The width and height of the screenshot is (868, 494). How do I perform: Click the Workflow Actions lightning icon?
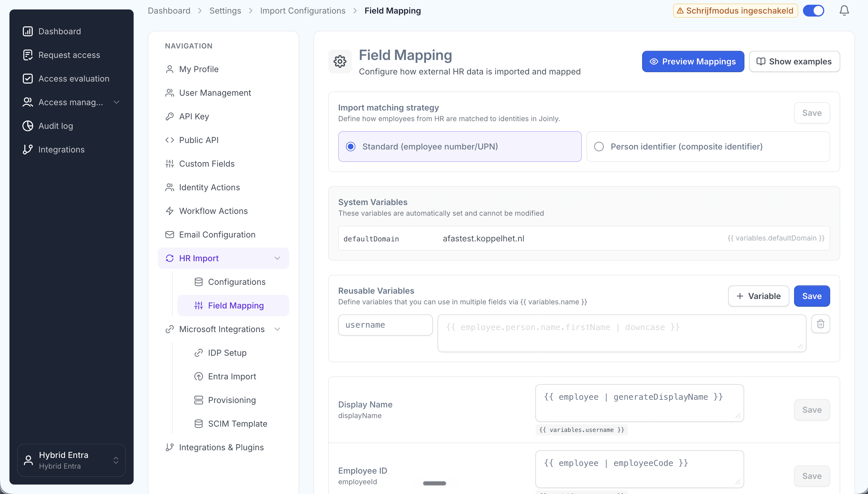click(x=169, y=211)
